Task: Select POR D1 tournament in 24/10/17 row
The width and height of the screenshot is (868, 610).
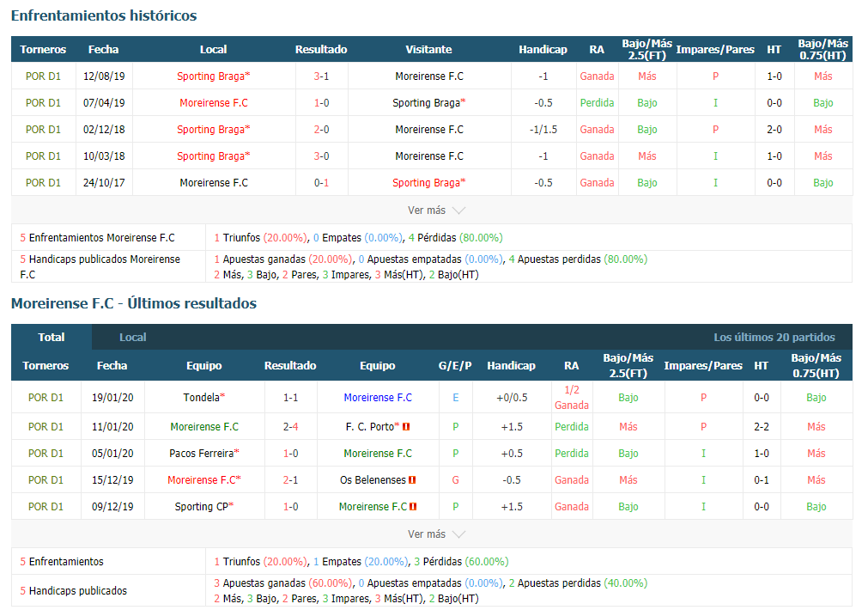Action: [43, 183]
